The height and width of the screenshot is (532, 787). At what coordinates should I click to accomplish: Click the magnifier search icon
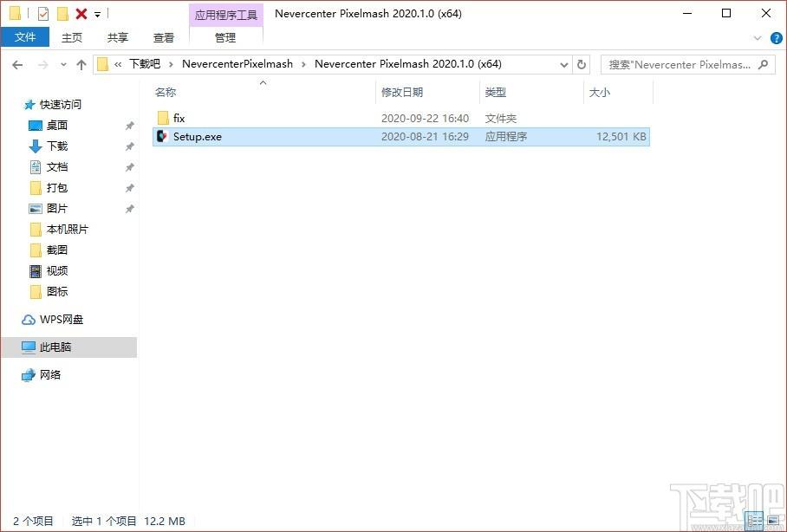pos(764,64)
